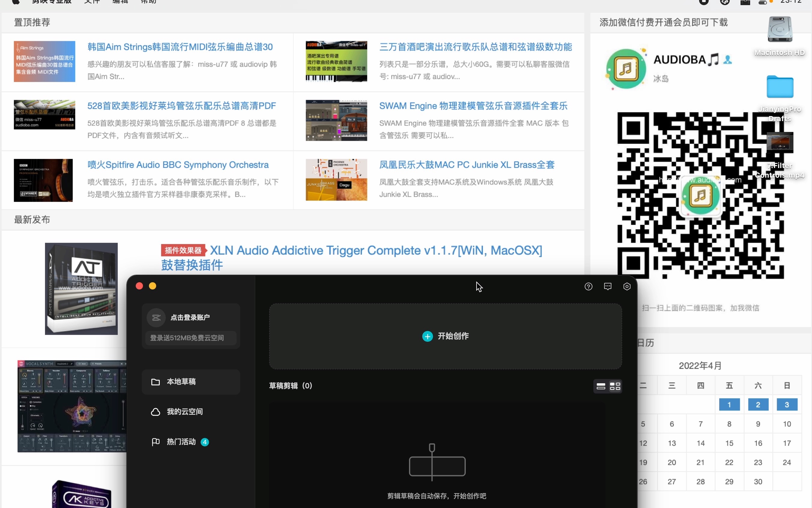The image size is (812, 508).
Task: Click calendar date 30
Action: pyautogui.click(x=758, y=482)
